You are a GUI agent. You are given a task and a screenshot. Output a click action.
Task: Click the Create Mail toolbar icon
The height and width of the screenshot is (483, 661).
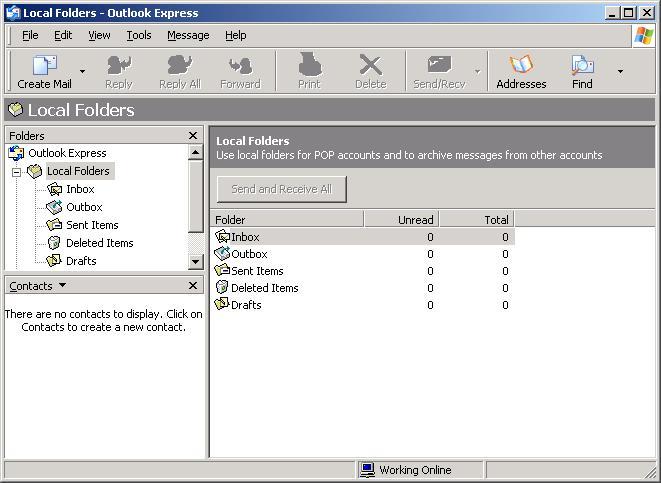(44, 65)
